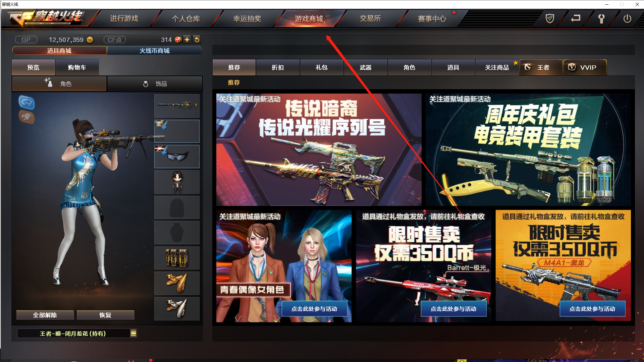Click the 穿越火线 logo

(46, 18)
